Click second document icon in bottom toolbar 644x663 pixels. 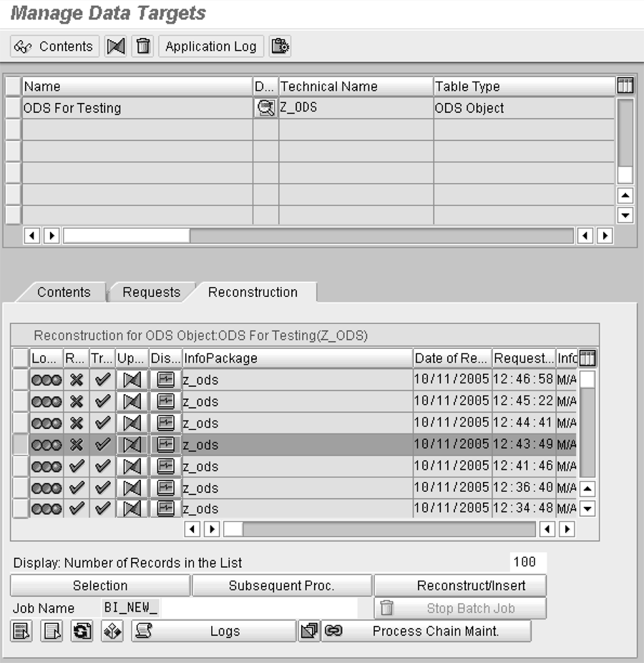[52, 631]
